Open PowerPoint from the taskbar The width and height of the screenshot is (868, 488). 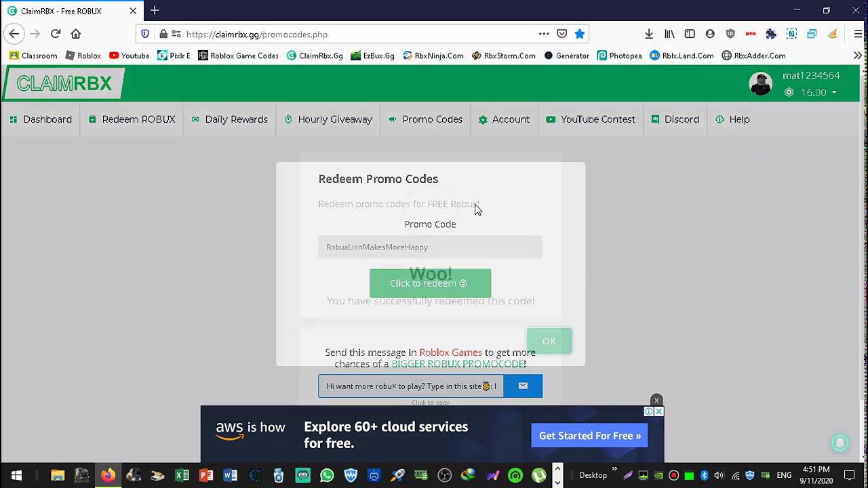(x=206, y=476)
